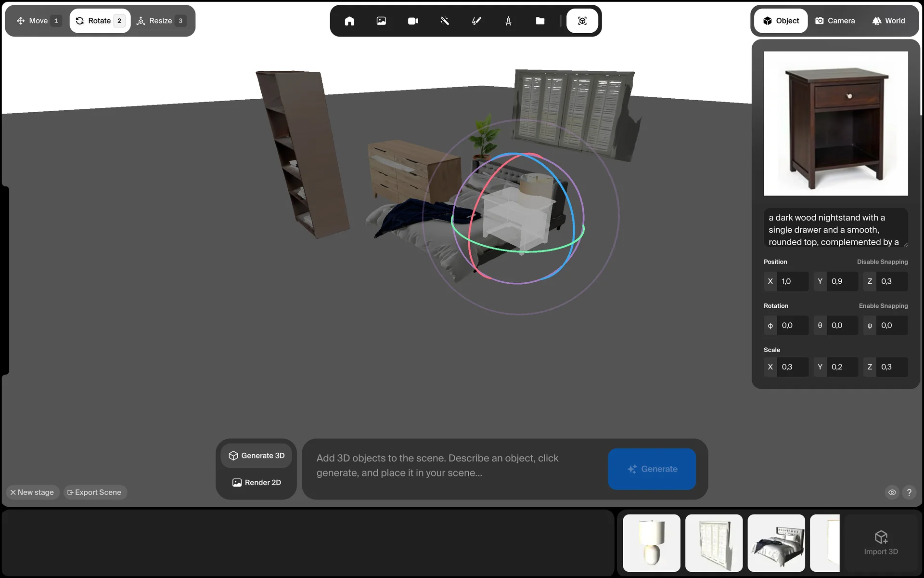Image resolution: width=924 pixels, height=578 pixels.
Task: Click the home icon in top toolbar
Action: (349, 21)
